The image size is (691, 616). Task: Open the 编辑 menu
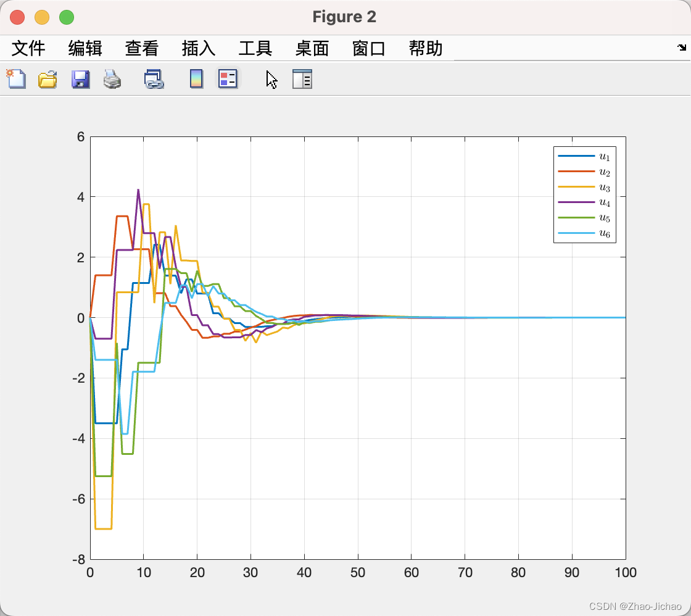[x=85, y=48]
